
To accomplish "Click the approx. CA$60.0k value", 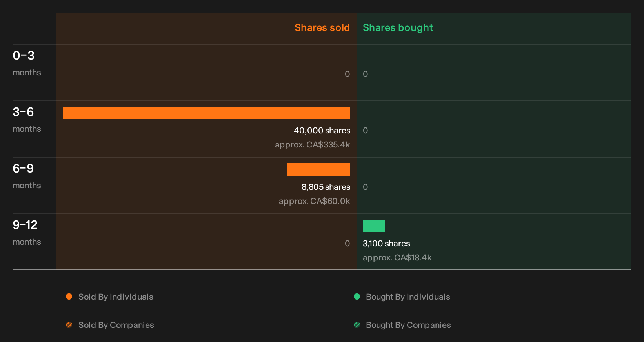I will [x=314, y=201].
